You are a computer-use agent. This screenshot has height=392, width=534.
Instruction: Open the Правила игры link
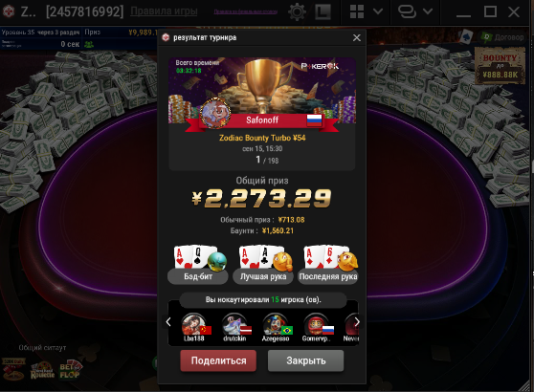[x=164, y=11]
